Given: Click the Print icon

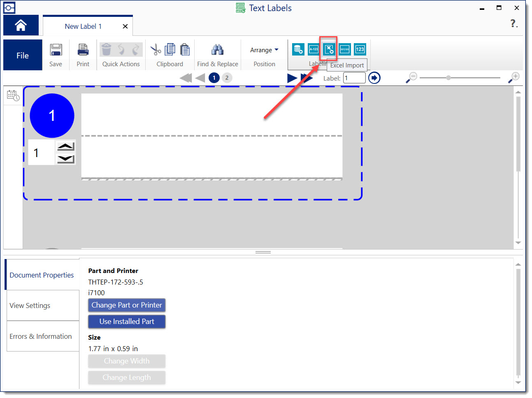Looking at the screenshot, I should [83, 50].
